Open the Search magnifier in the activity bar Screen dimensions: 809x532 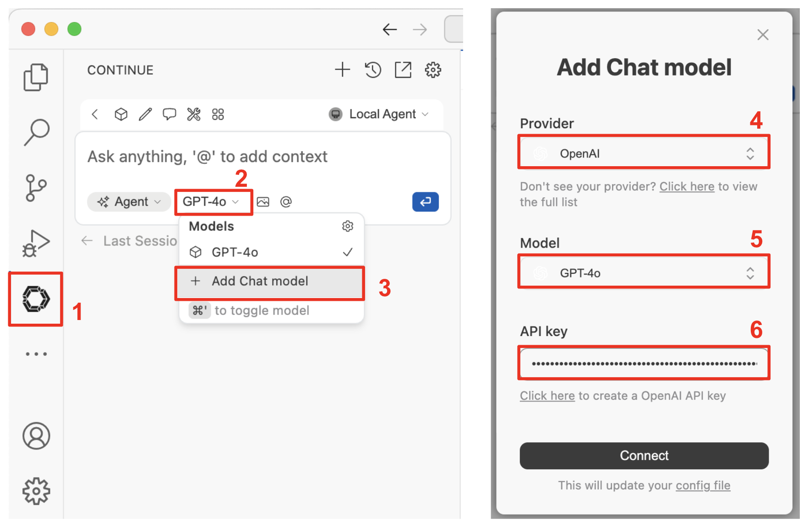click(36, 132)
